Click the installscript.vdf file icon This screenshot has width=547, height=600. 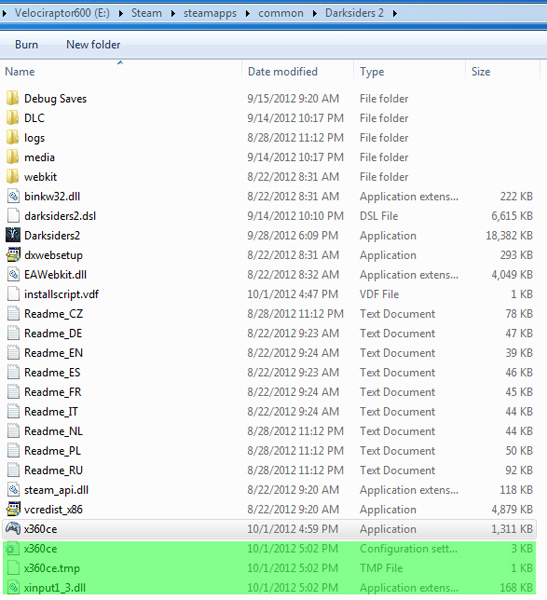coord(13,294)
